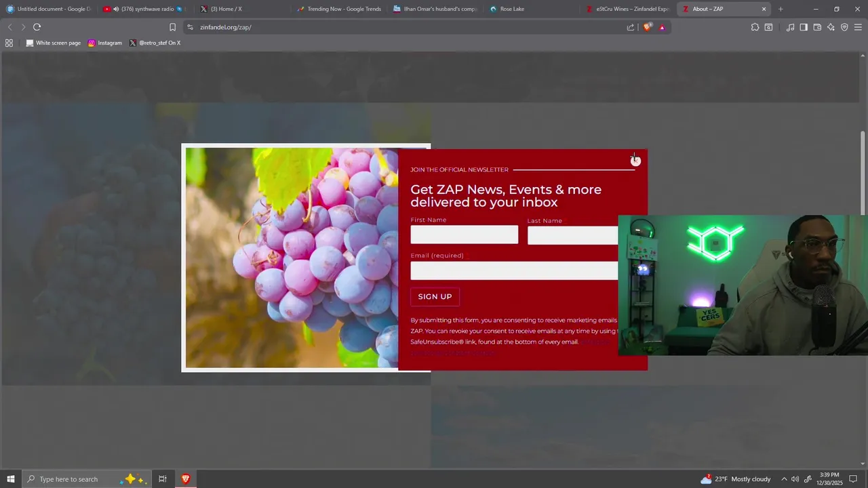Screen dimensions: 868x488
Task: Reload the zinfandel.org page
Action: tap(37, 27)
